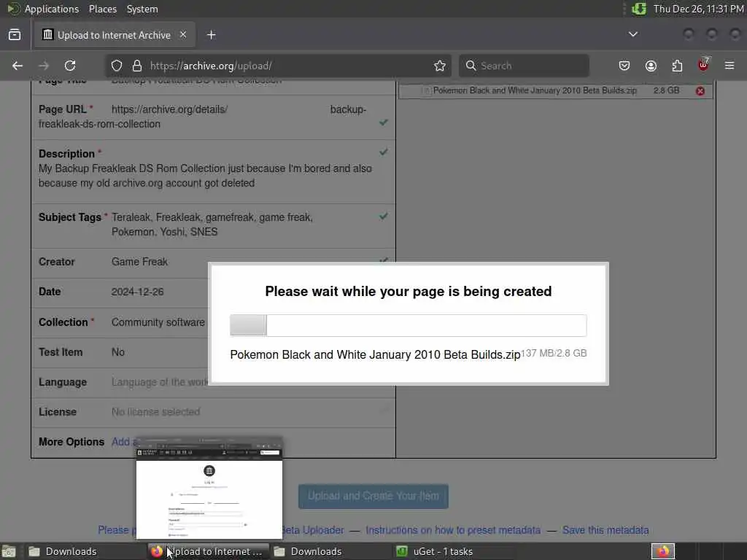Open the extensions puzzle icon
Image resolution: width=747 pixels, height=560 pixels.
677,66
